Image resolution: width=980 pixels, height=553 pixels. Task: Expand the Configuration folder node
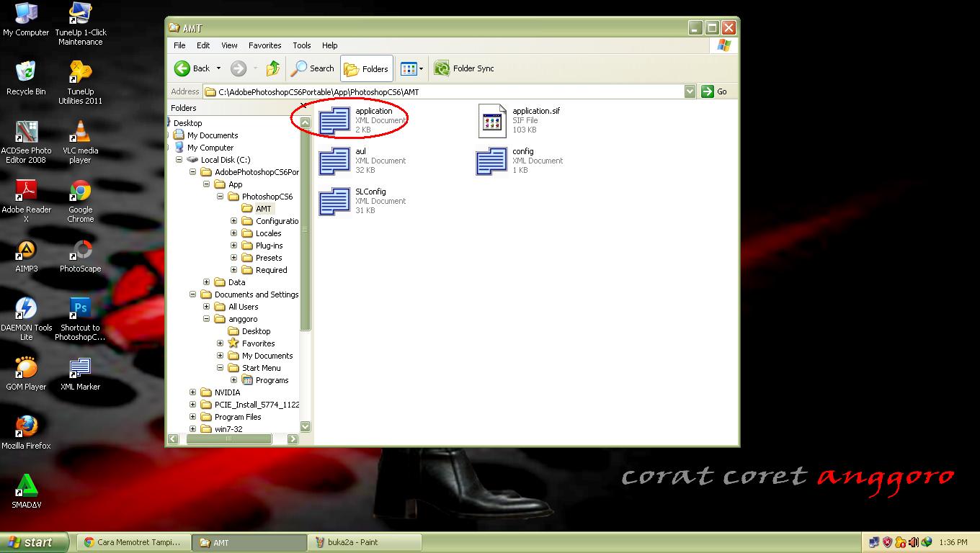click(x=234, y=221)
